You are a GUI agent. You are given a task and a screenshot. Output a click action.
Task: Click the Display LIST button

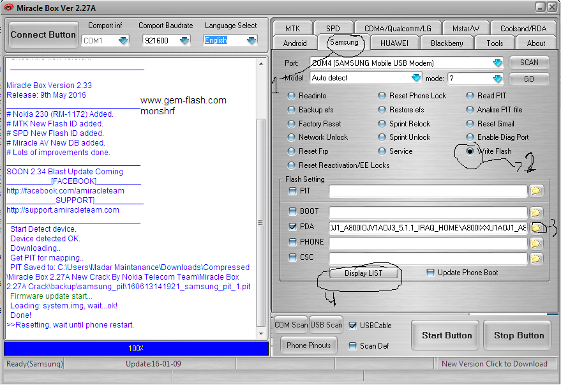pyautogui.click(x=364, y=273)
